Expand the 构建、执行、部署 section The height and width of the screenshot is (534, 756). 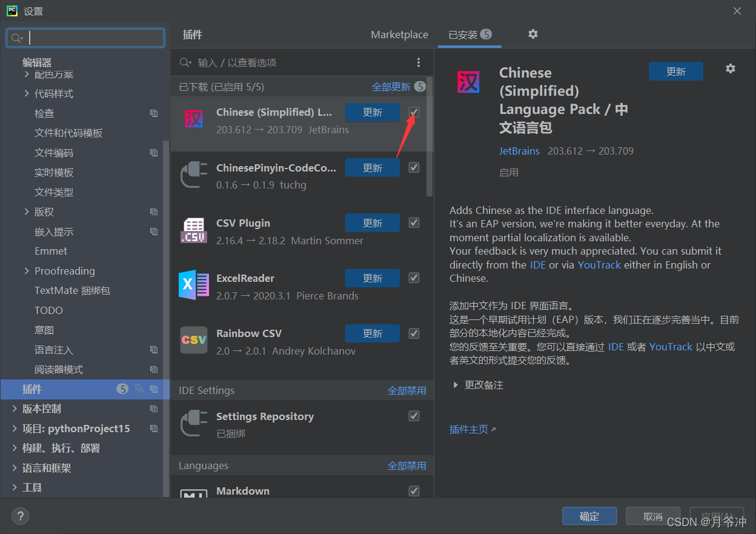click(15, 448)
